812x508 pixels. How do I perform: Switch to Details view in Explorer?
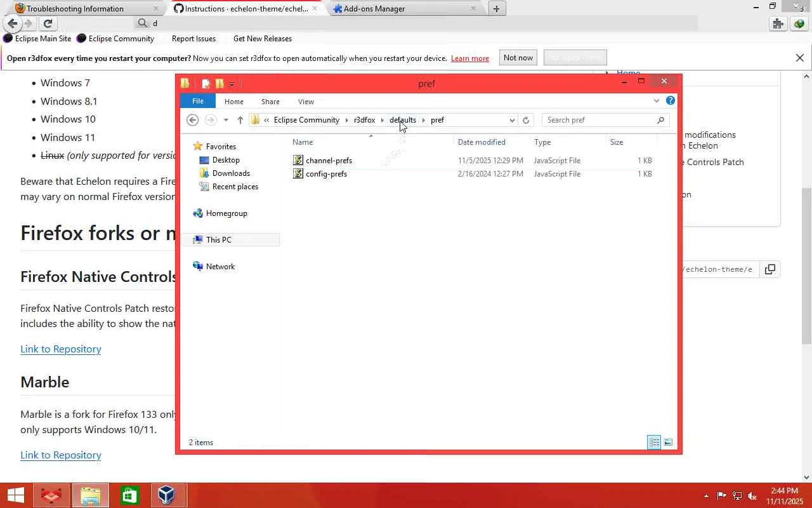tap(654, 442)
